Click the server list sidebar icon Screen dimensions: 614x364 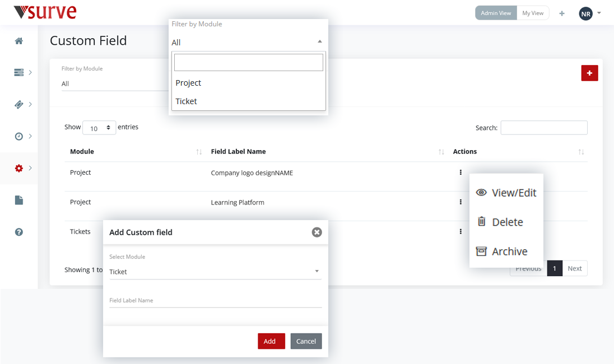[x=19, y=72]
